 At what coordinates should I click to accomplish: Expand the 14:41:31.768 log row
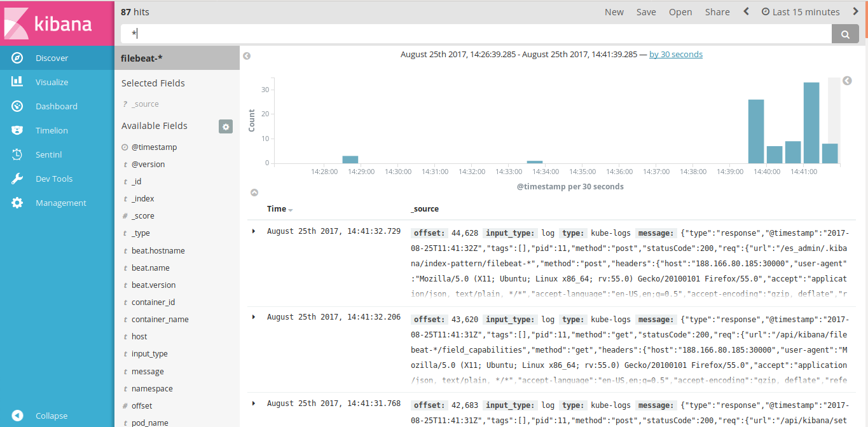click(254, 403)
